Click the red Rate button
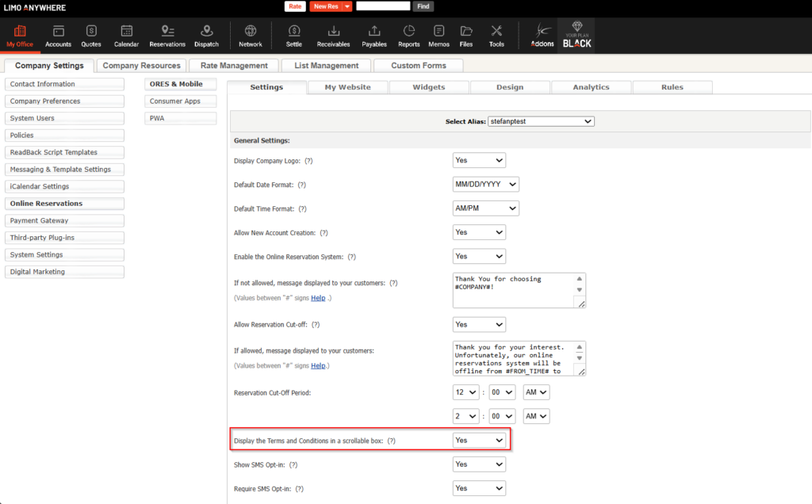The width and height of the screenshot is (812, 504). [295, 6]
